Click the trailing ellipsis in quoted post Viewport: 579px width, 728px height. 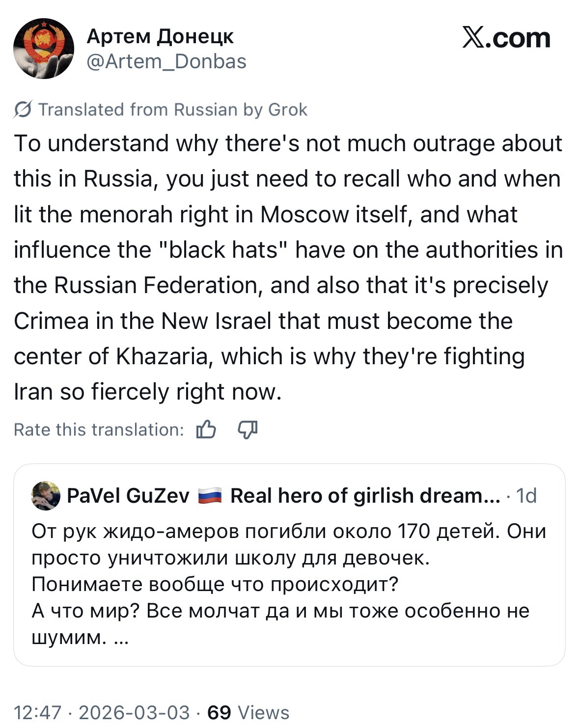121,638
